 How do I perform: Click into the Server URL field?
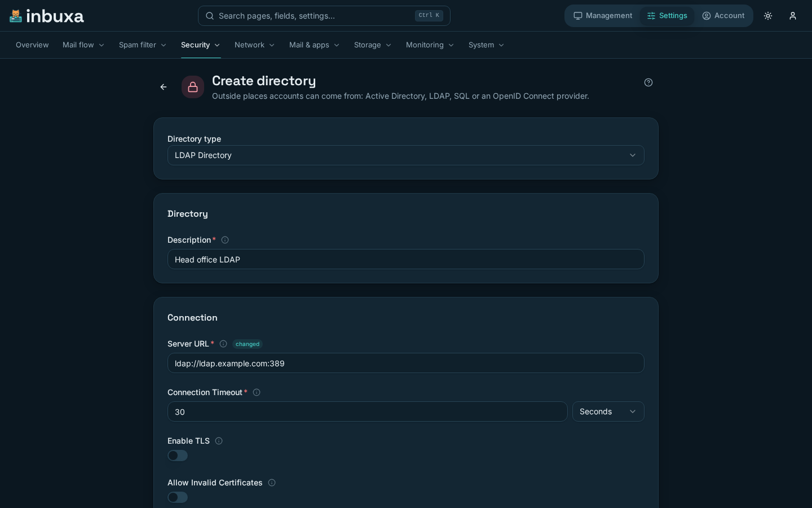(406, 363)
